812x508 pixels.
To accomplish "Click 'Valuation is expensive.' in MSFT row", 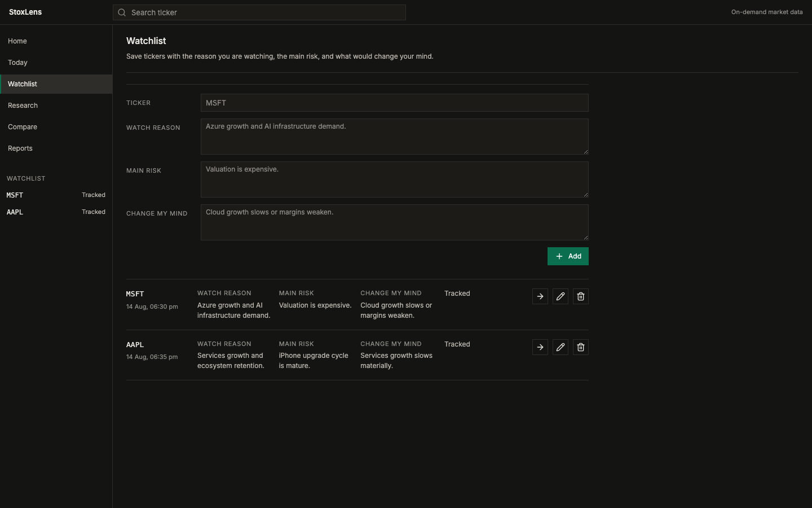I will pos(315,305).
